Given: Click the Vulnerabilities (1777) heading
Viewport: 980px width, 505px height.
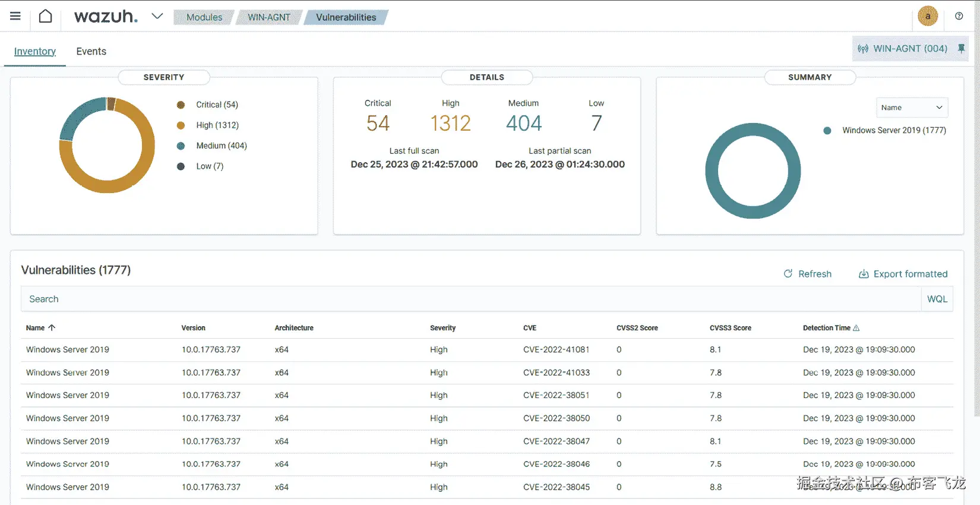Looking at the screenshot, I should click(76, 270).
